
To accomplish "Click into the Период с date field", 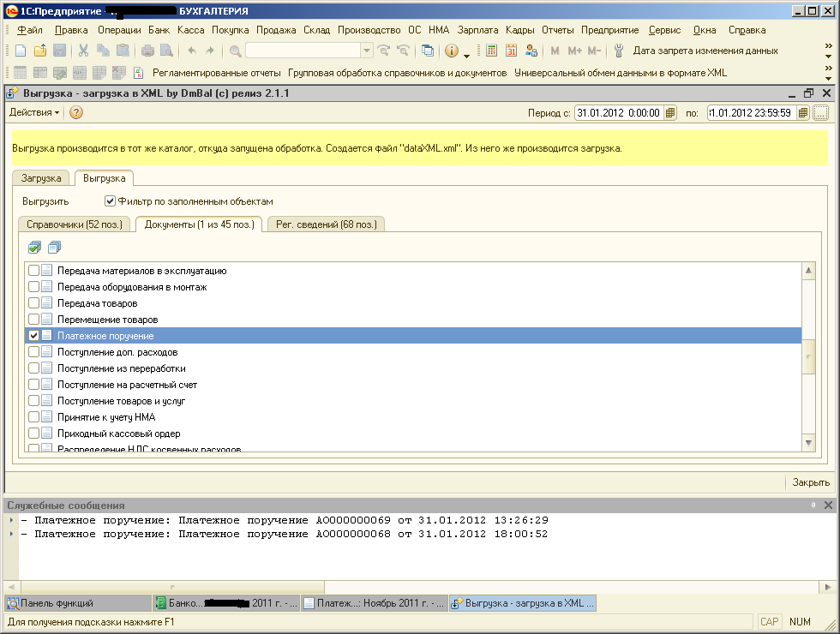I will (619, 113).
